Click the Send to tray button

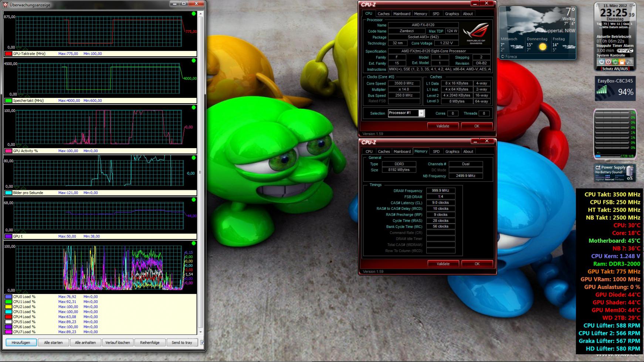coord(182,342)
